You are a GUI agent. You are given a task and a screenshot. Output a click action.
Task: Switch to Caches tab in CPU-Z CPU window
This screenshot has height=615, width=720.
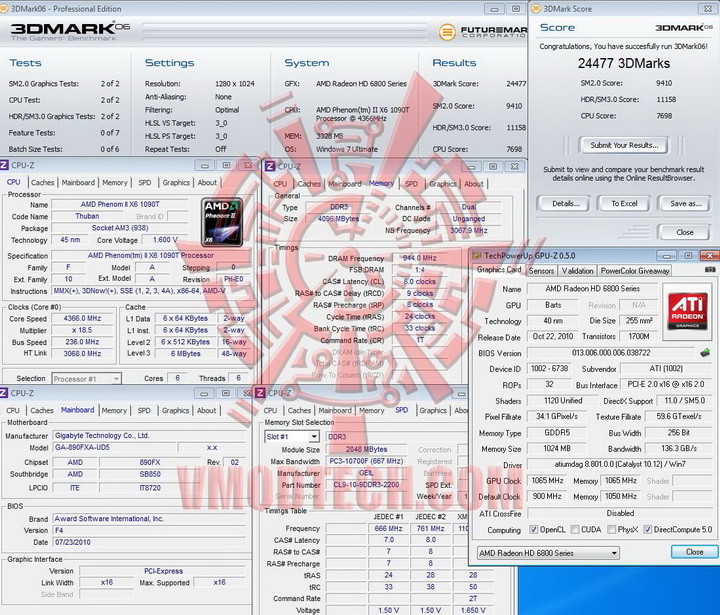click(x=43, y=182)
